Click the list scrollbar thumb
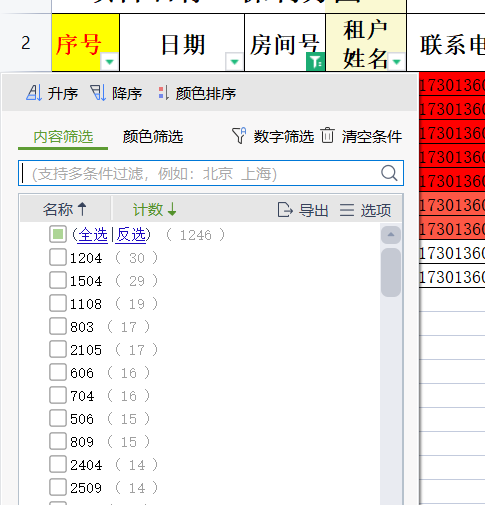Screen dimensions: 485x505 pos(391,272)
